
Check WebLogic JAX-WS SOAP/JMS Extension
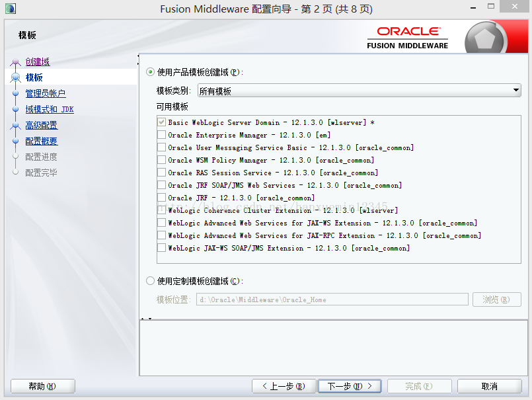(161, 248)
